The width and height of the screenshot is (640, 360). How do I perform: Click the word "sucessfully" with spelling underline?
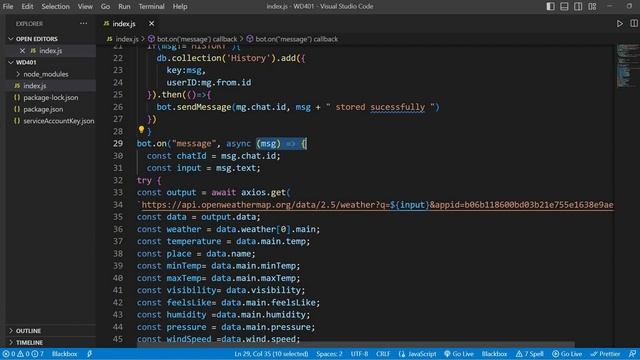pos(398,107)
